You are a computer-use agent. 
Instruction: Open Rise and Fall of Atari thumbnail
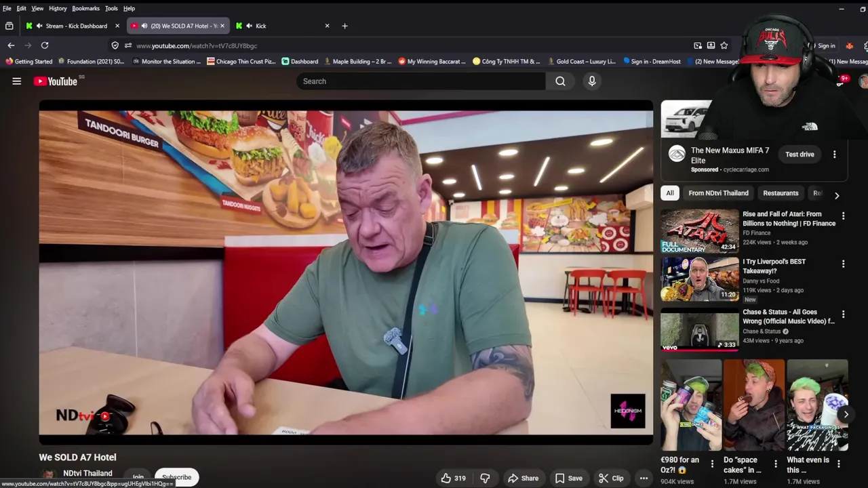tap(700, 230)
